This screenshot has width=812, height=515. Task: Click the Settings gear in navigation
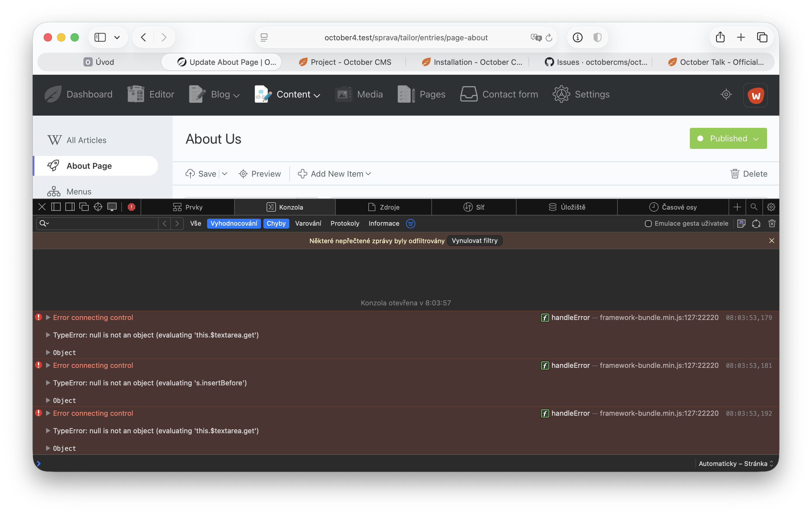[561, 94]
